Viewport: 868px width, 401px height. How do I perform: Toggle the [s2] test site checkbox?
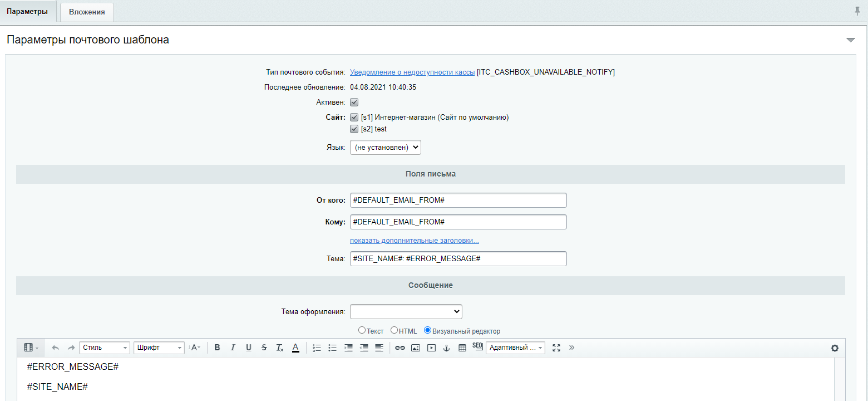click(354, 129)
